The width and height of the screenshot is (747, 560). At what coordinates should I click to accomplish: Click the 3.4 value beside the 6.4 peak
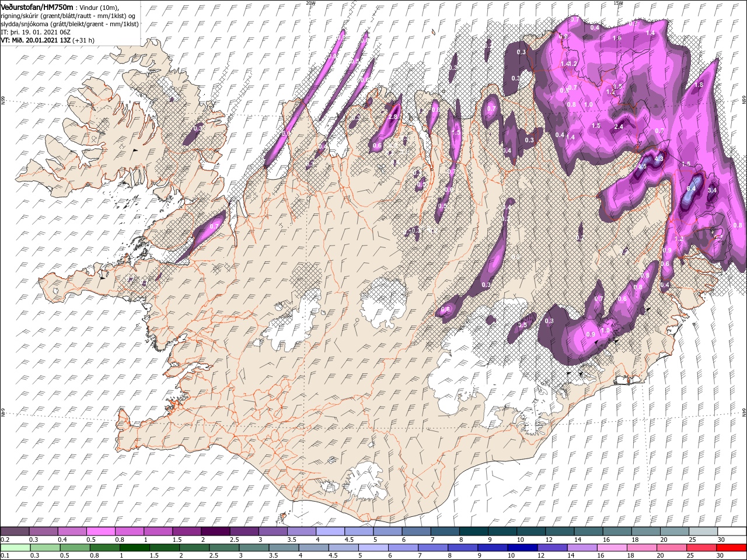pyautogui.click(x=712, y=190)
